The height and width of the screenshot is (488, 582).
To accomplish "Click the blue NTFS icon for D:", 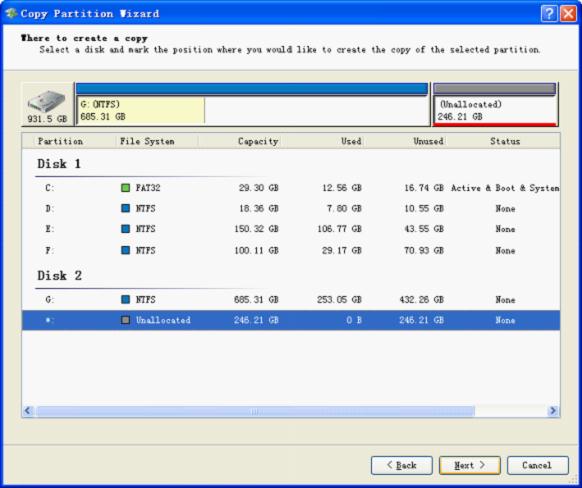I will point(125,208).
